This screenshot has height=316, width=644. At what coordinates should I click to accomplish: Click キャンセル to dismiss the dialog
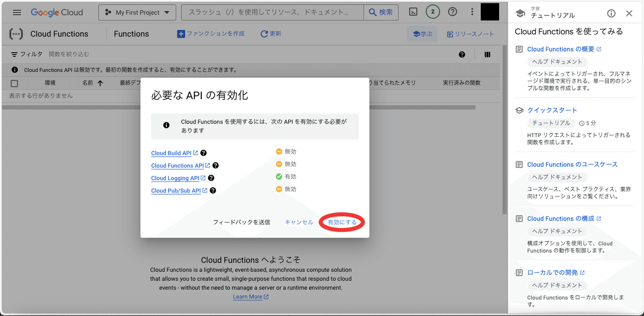click(299, 222)
